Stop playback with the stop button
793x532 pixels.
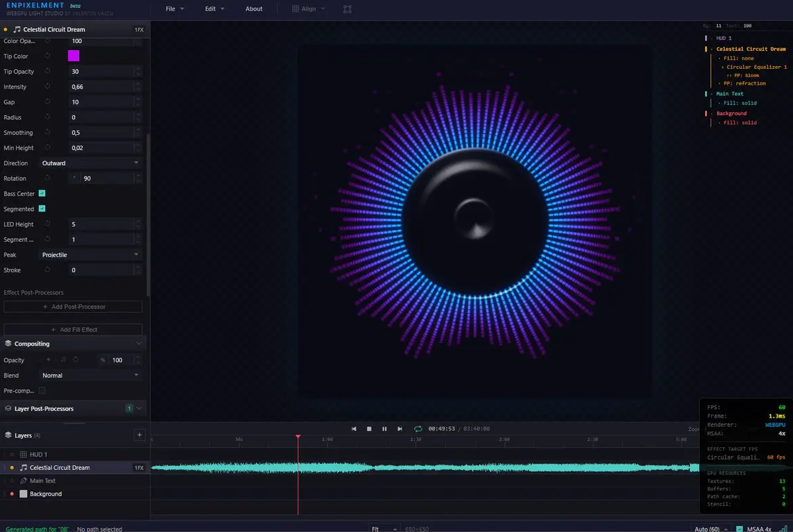coord(369,429)
